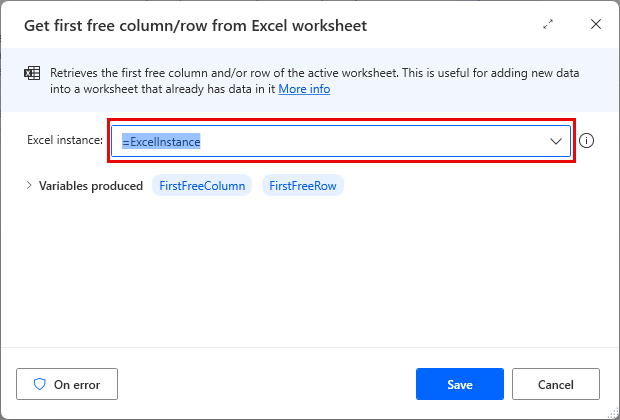Open the More info link
Viewport: 620px width, 420px height.
point(304,89)
